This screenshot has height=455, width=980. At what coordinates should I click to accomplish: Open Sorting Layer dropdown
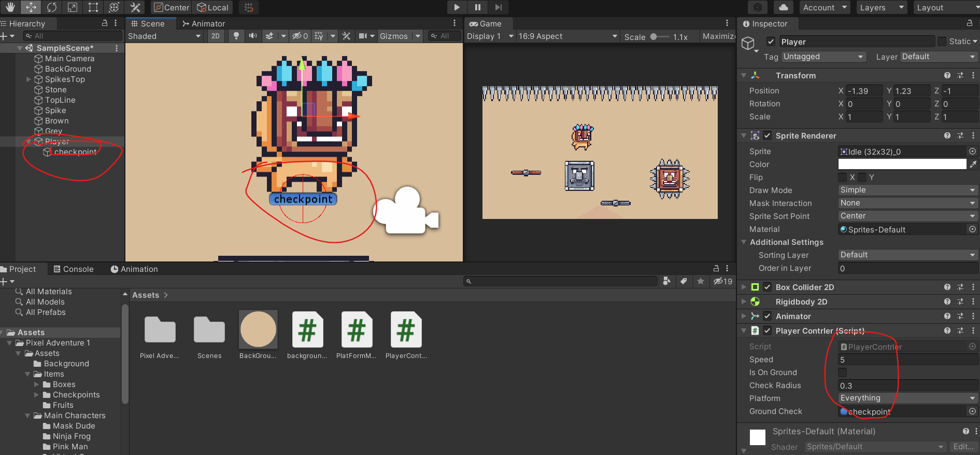908,255
